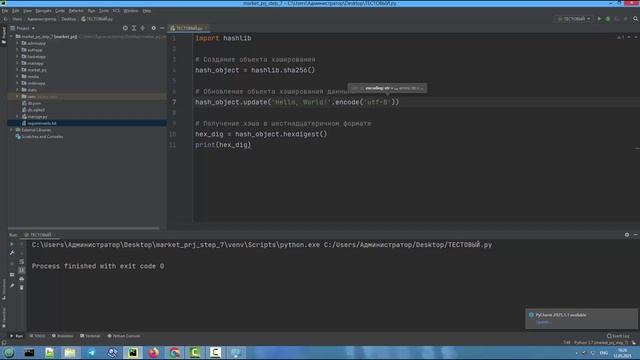Open the Navigate menu
640x360 pixels.
[x=43, y=11]
